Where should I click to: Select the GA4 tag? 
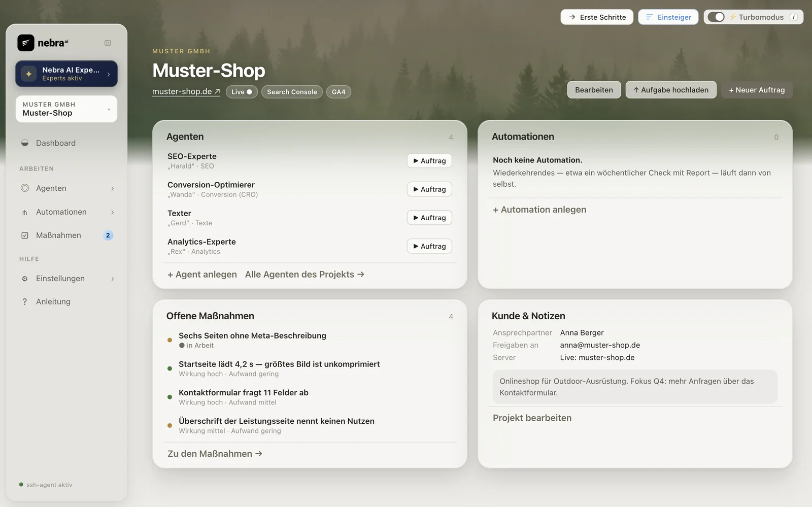[339, 92]
